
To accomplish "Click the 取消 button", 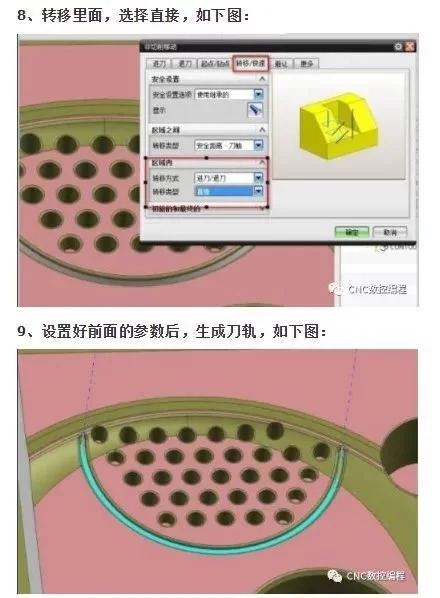I will (390, 232).
